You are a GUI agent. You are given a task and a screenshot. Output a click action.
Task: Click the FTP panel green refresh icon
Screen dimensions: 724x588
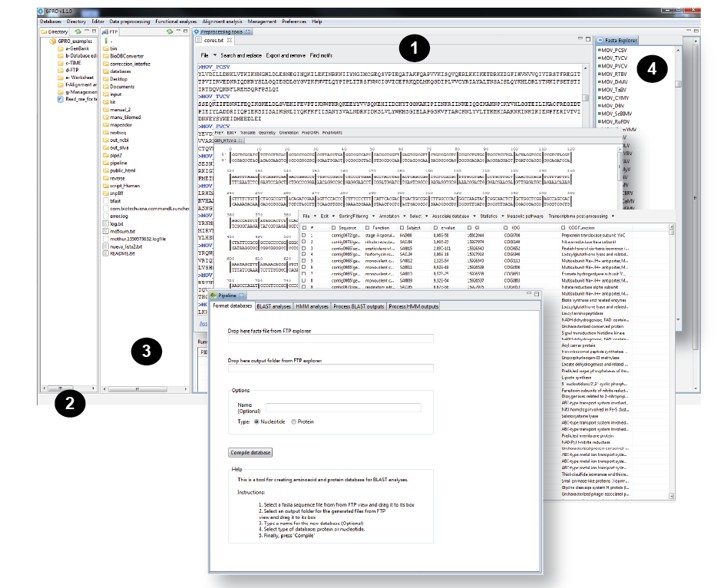(x=168, y=31)
